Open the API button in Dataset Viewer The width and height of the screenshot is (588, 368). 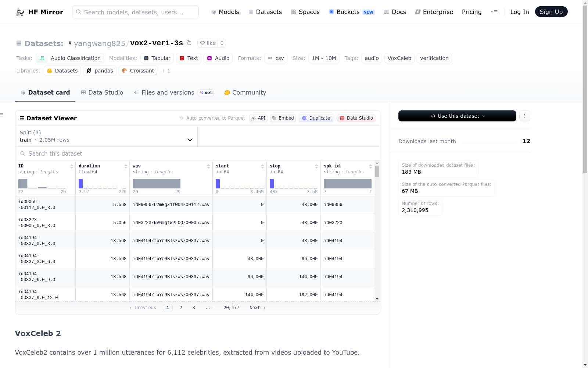click(258, 118)
